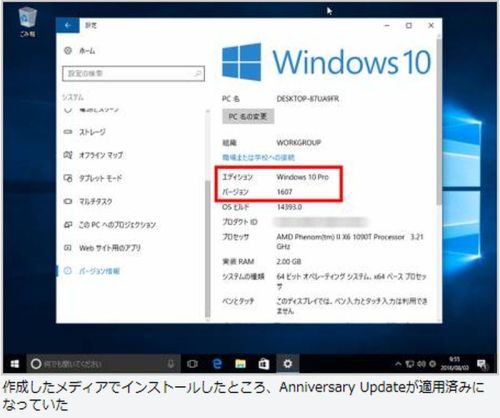Screen dimensions: 500x418
Task: Open Action Center notifications icon
Action: pyautogui.click(x=481, y=364)
